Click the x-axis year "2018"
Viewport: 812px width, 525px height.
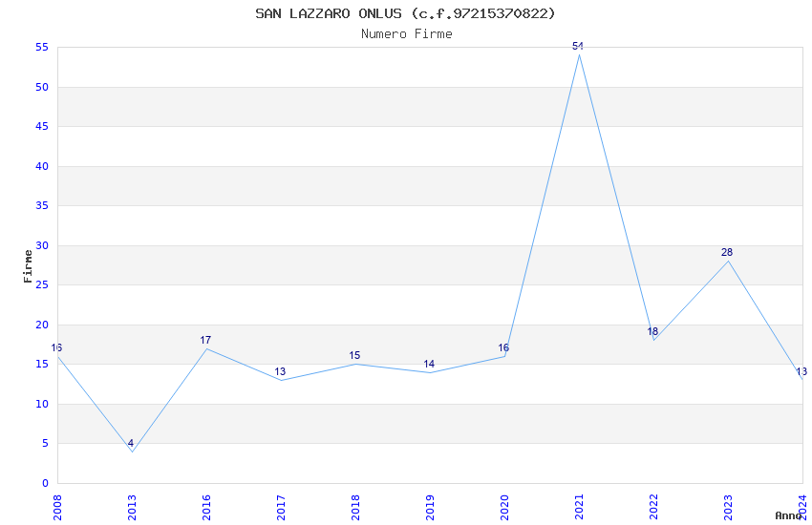pyautogui.click(x=355, y=508)
